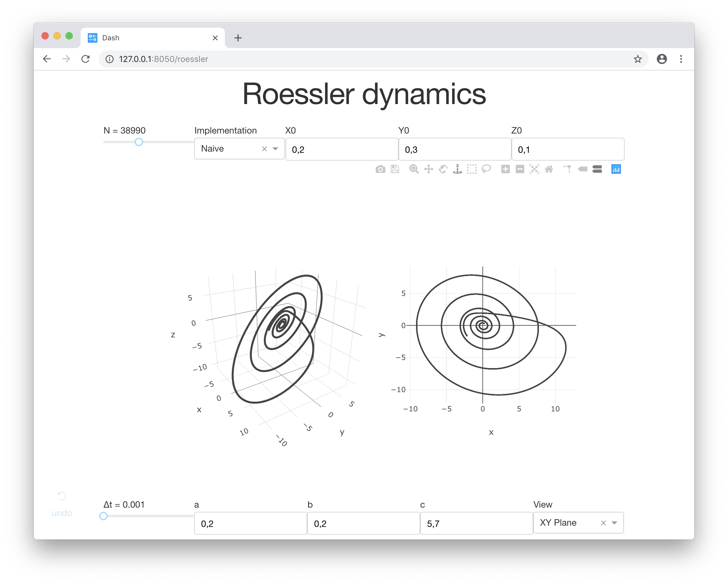The image size is (728, 584).
Task: Focus the parameter c input field
Action: coord(476,523)
